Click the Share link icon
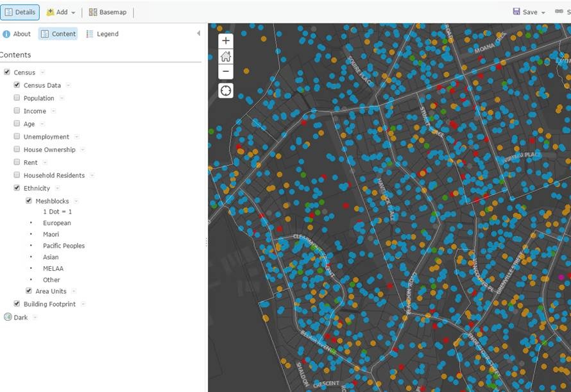Screen dimensions: 571x392 pos(559,12)
